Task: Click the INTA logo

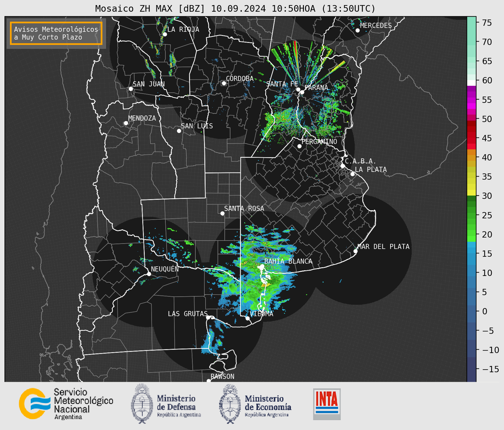Action: tap(327, 404)
